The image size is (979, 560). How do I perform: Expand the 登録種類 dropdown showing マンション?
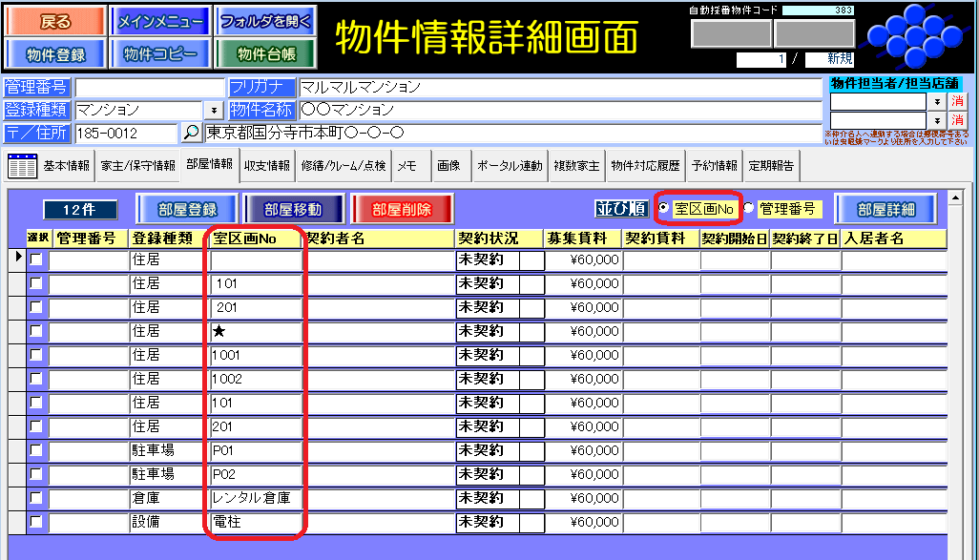(x=214, y=110)
